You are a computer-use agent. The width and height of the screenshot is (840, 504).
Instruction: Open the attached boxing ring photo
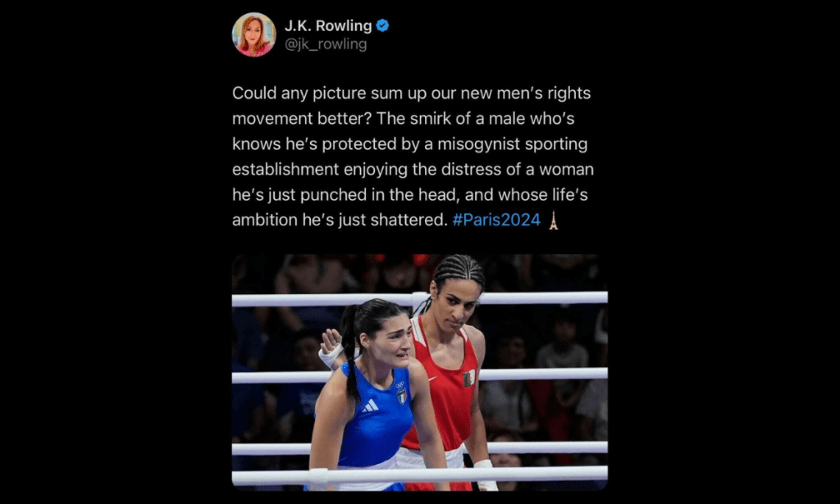pos(419,372)
